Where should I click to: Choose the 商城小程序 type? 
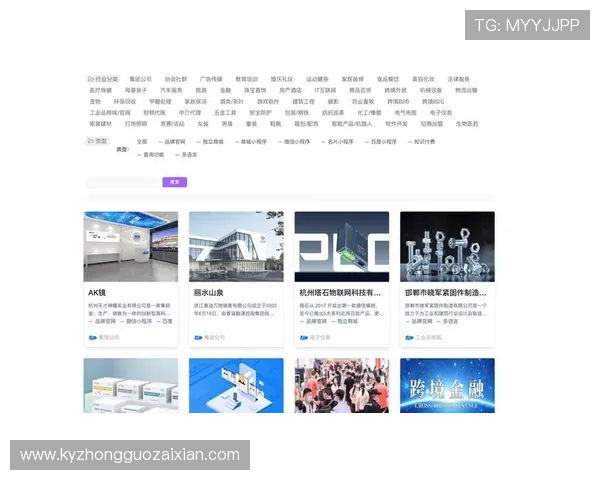[x=251, y=142]
